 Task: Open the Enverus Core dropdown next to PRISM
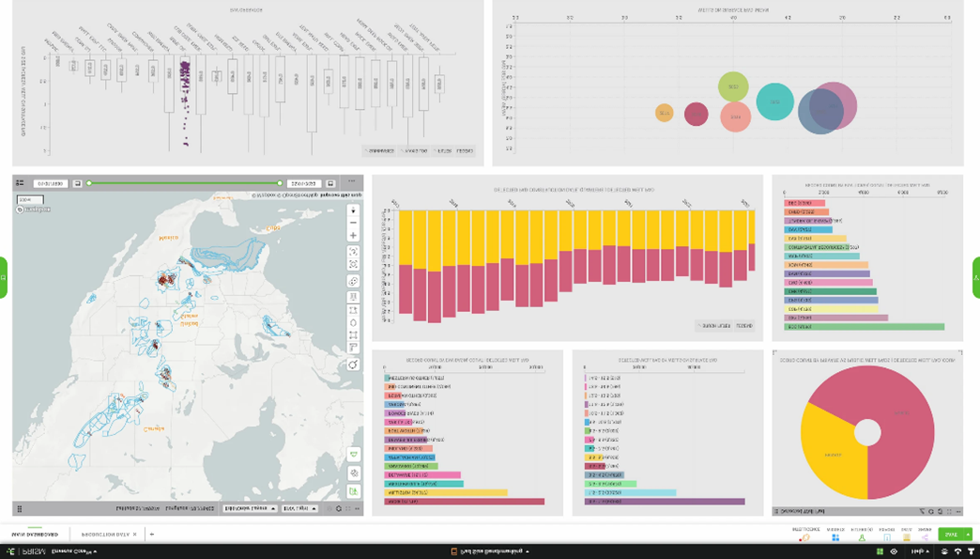[73, 551]
